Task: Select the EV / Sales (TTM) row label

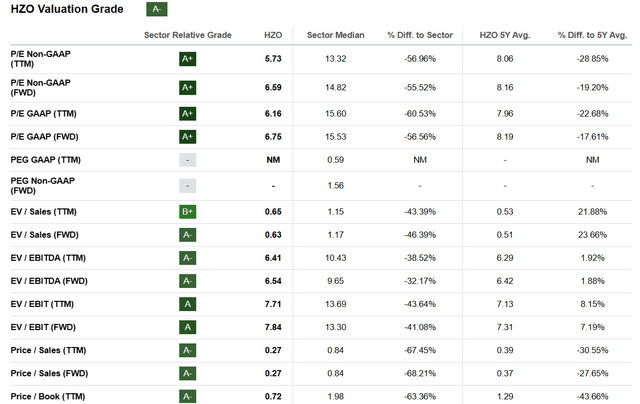Action: tap(44, 212)
